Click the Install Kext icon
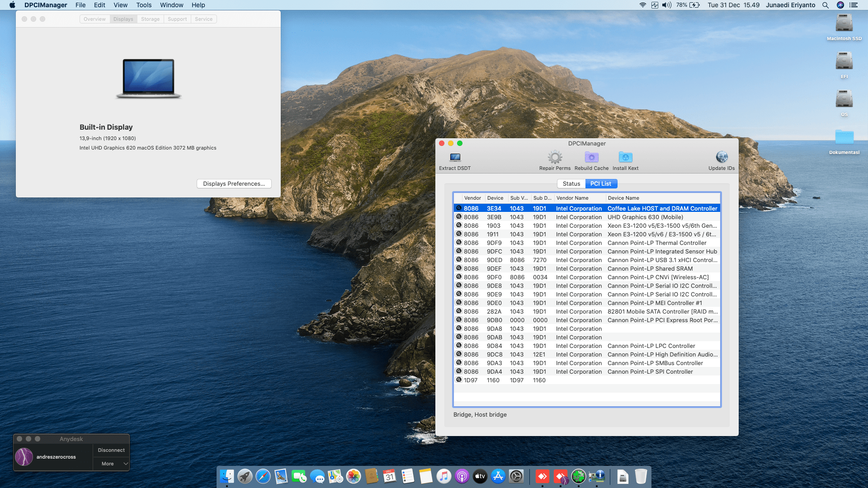This screenshot has width=868, height=488. [x=625, y=157]
